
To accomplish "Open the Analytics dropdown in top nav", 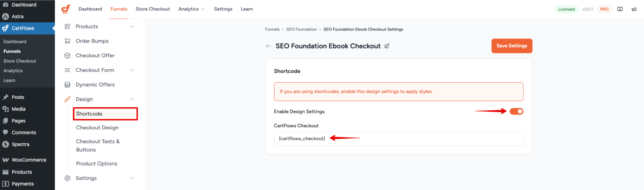I will pos(192,9).
